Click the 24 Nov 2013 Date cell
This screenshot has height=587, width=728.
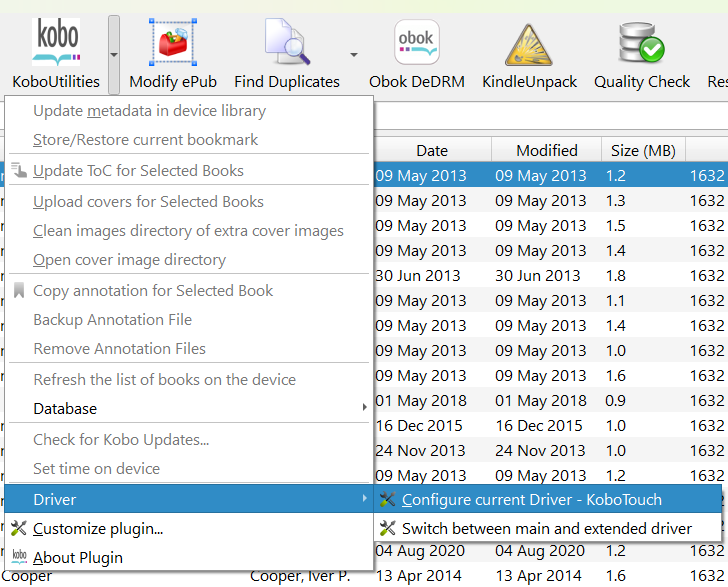(x=420, y=451)
